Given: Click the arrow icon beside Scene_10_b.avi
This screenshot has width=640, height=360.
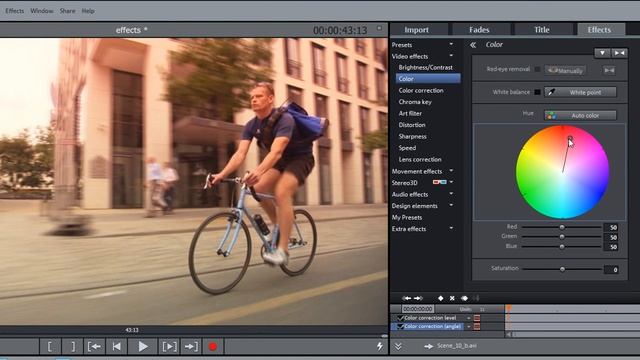Looking at the screenshot, I should (x=428, y=346).
